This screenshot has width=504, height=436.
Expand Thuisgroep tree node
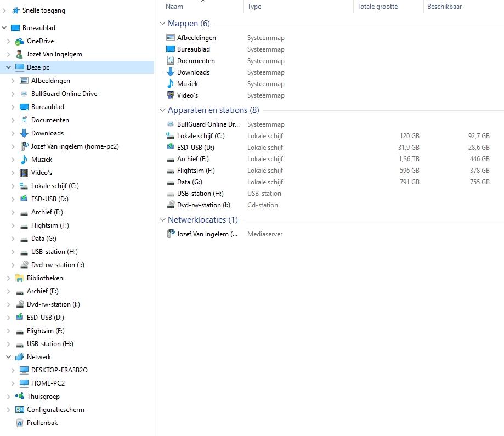pos(9,397)
